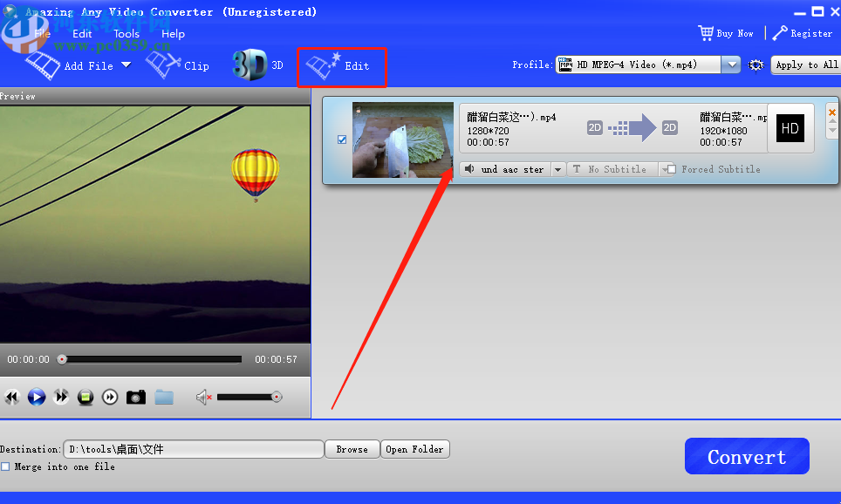Take a snapshot with the camera icon
Viewport: 841px width, 504px height.
[x=136, y=397]
